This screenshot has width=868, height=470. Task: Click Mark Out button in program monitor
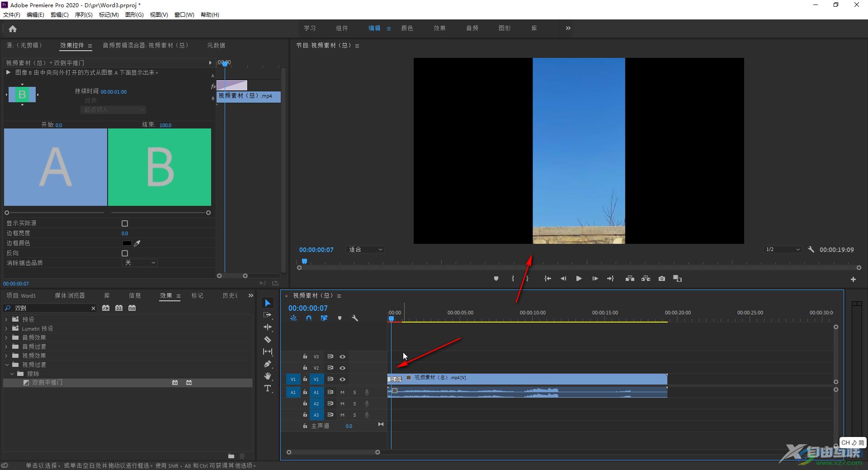coord(527,279)
